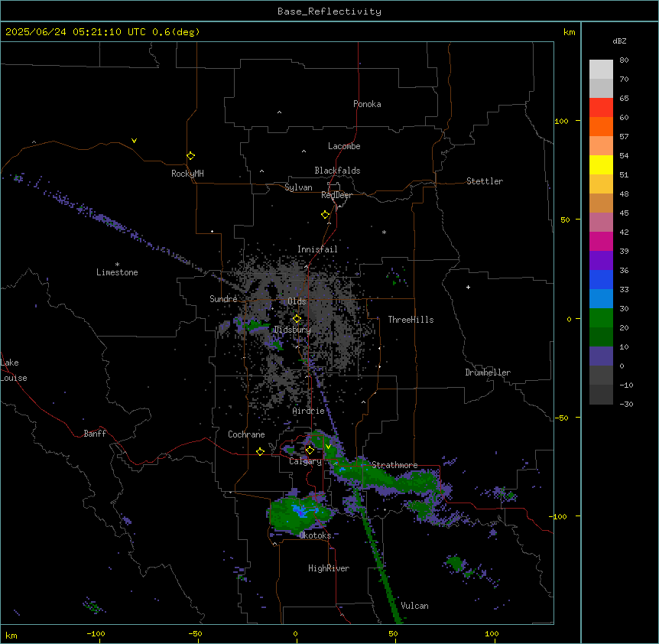
Task: Click the Didsbury label
Action: pyautogui.click(x=293, y=330)
